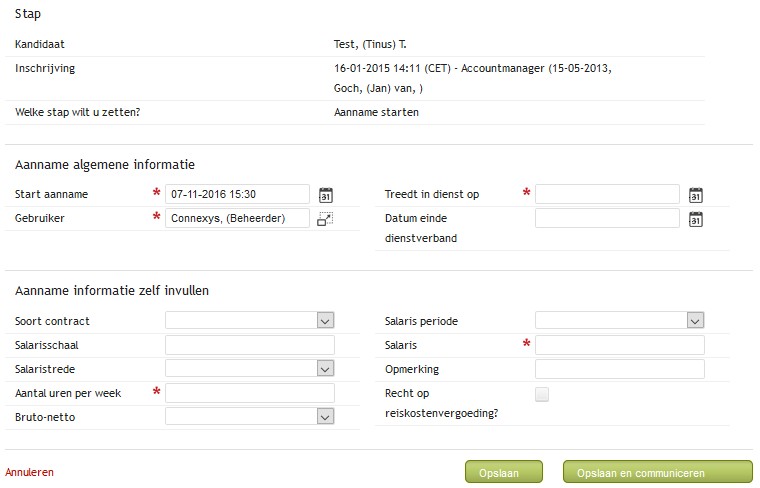Cancel via the Annuleren link

[30, 472]
